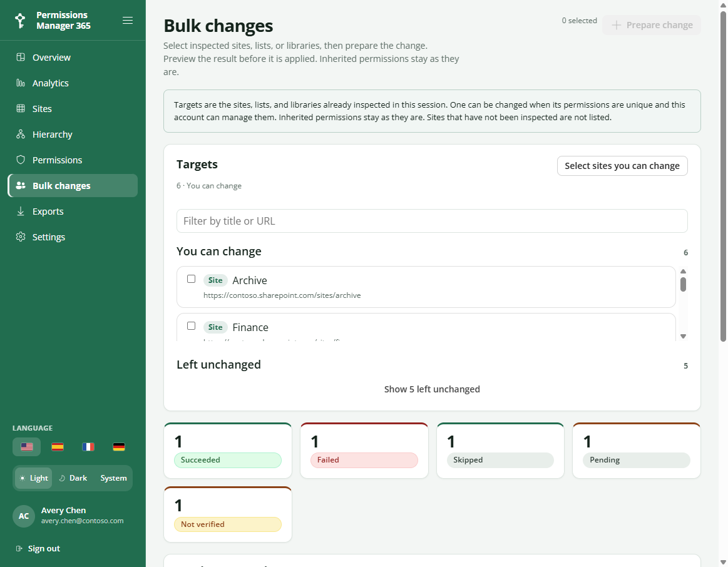Open the Exports section
This screenshot has width=728, height=567.
pos(73,211)
